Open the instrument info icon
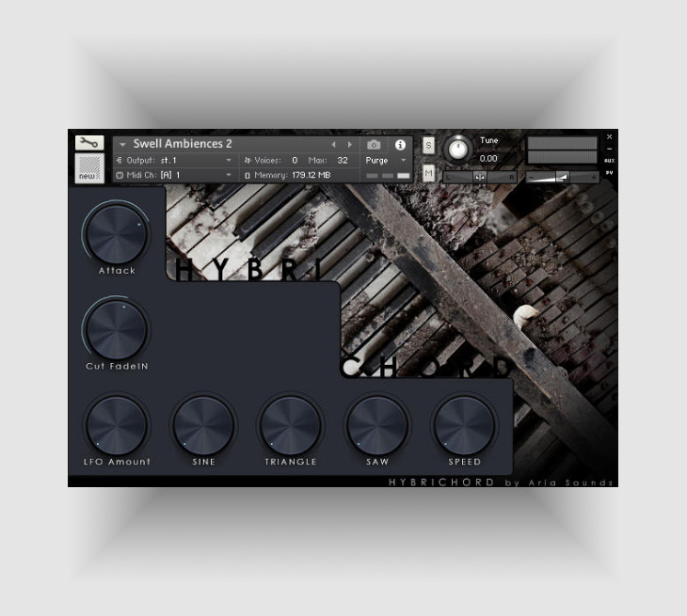 tap(399, 145)
